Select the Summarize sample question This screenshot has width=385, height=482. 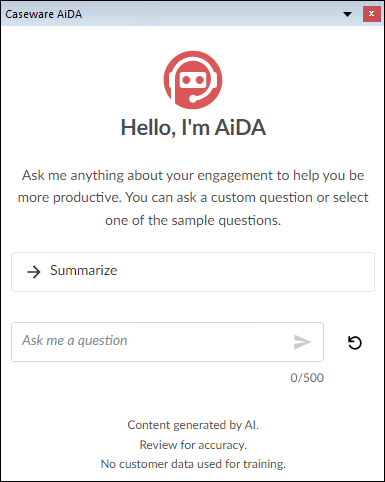[x=193, y=272]
